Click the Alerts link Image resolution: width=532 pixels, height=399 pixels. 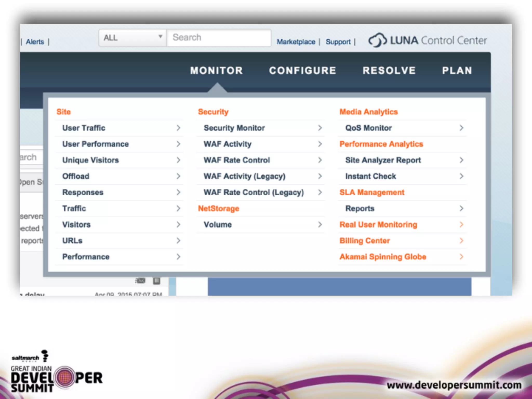tap(35, 42)
